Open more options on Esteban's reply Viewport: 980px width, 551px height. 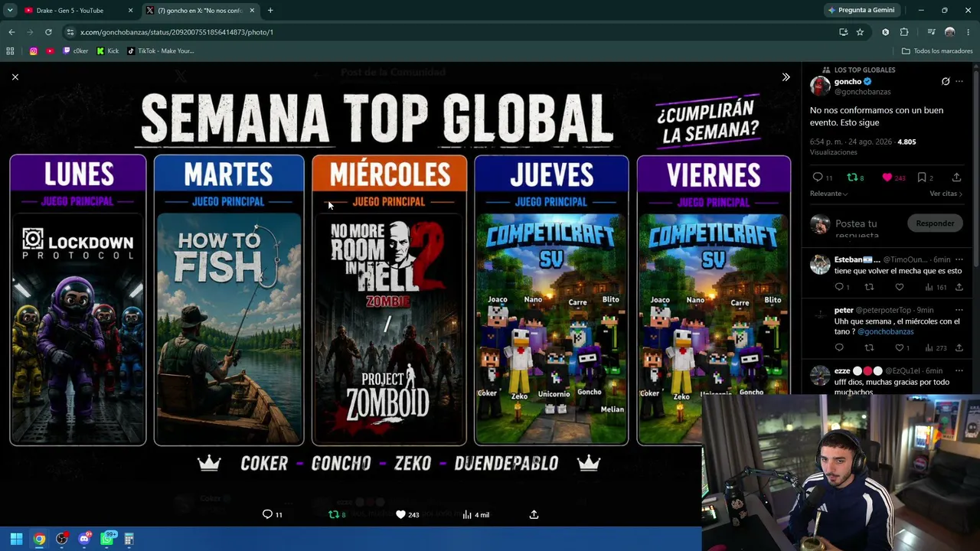coord(959,259)
